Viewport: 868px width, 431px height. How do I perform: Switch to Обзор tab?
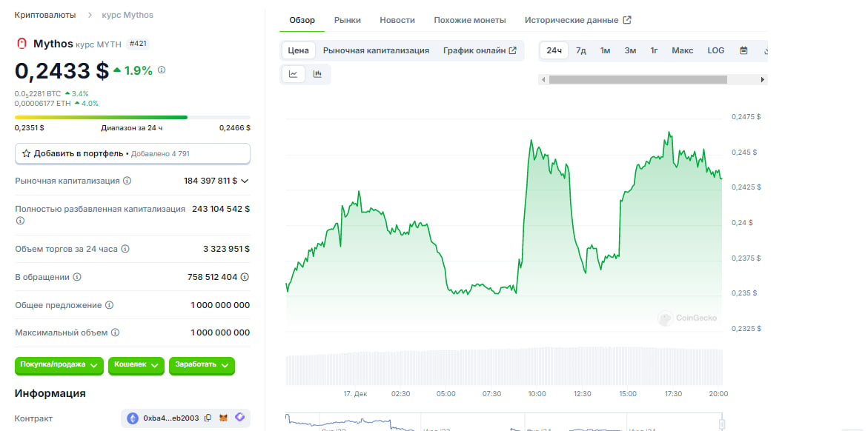(x=302, y=20)
